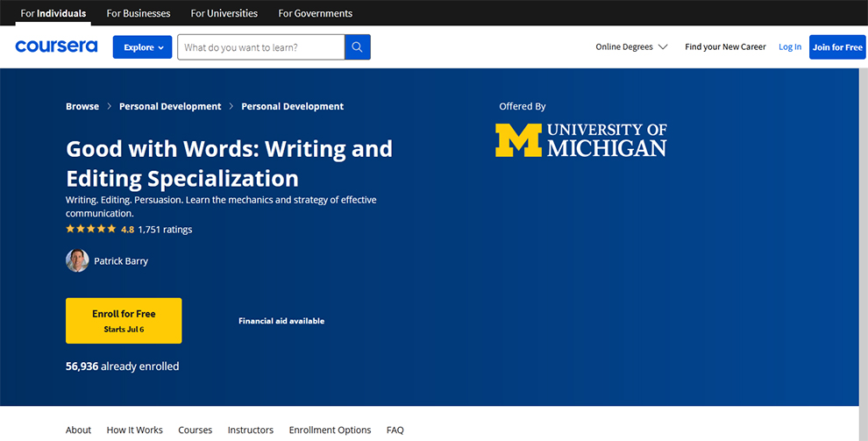
Task: Jump to the FAQ tab
Action: tap(395, 430)
